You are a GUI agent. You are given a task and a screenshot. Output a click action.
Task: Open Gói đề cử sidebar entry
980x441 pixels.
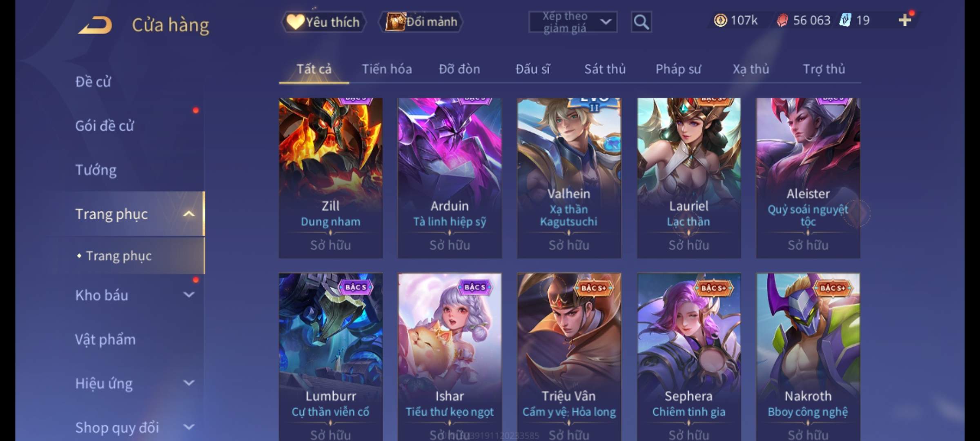(105, 126)
